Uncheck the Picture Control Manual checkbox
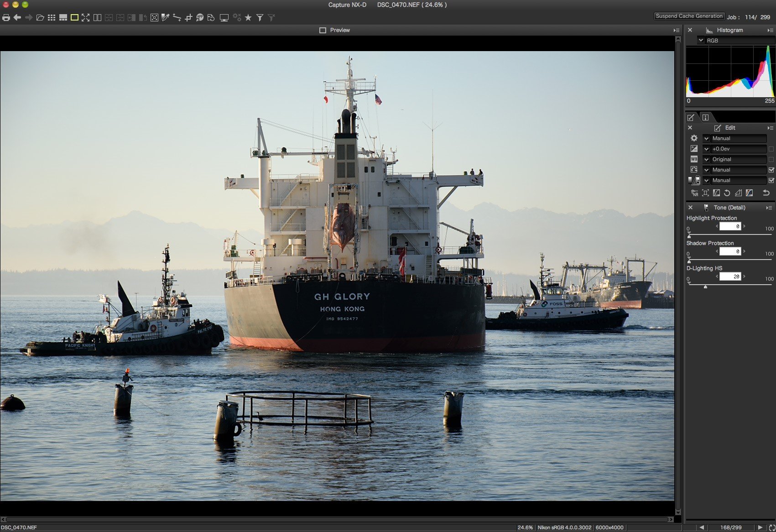Viewport: 776px width, 532px height. click(x=771, y=170)
